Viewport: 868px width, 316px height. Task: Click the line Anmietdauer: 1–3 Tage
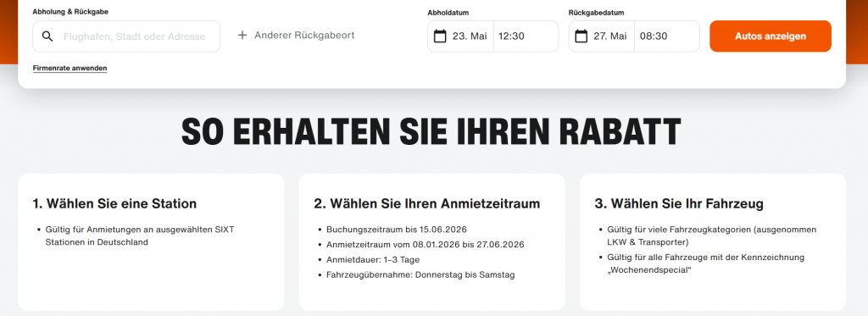pos(373,259)
